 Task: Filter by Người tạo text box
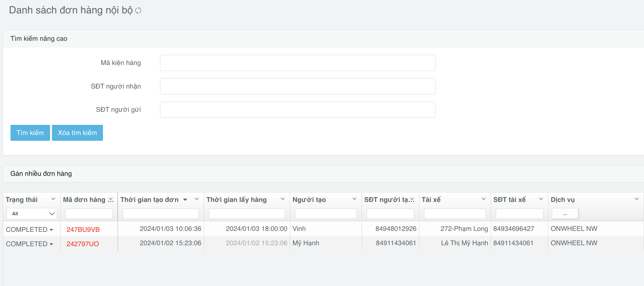(x=326, y=214)
